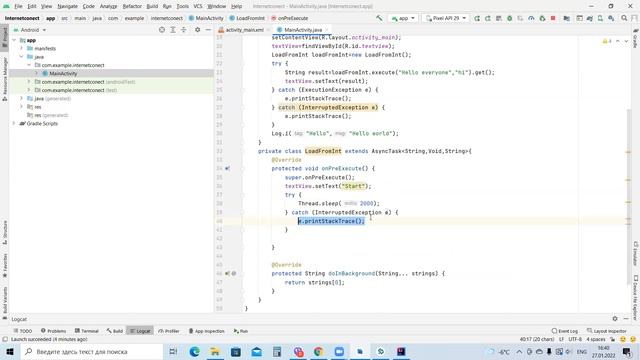Viewport: 640px width, 360px height.
Task: Open the Problems tool window tab
Action: click(53, 331)
